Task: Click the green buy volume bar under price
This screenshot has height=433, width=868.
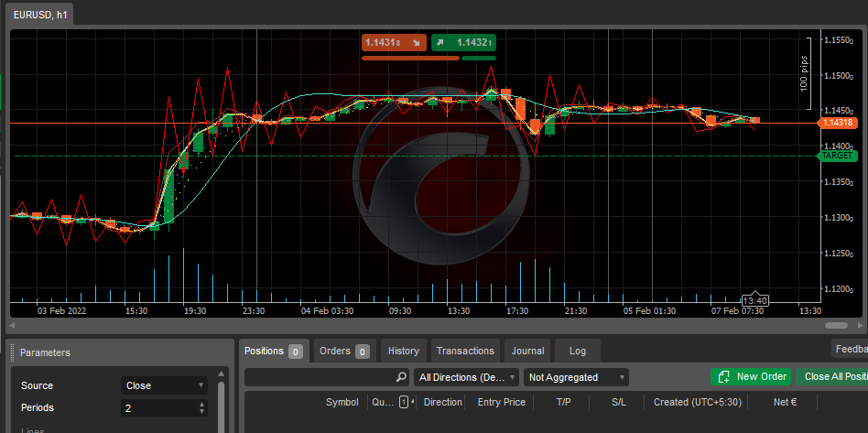Action: coord(479,58)
